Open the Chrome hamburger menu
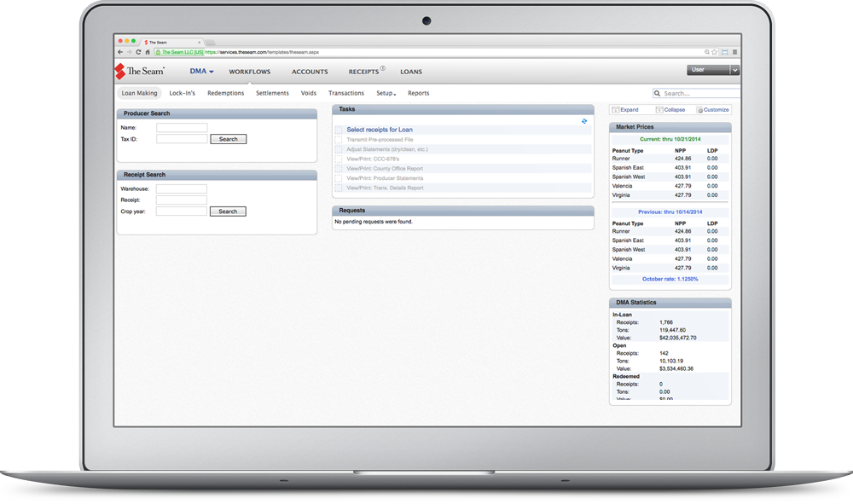The height and width of the screenshot is (504, 853). 734,52
